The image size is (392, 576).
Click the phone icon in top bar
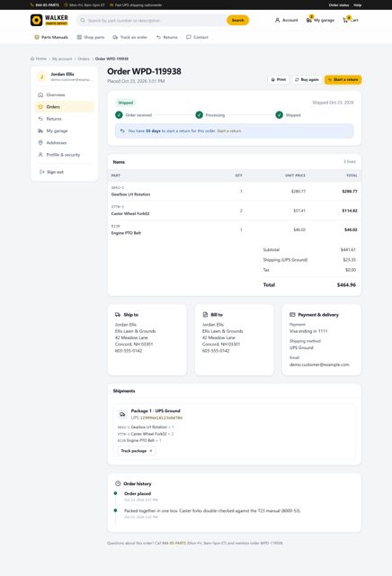(x=32, y=4)
